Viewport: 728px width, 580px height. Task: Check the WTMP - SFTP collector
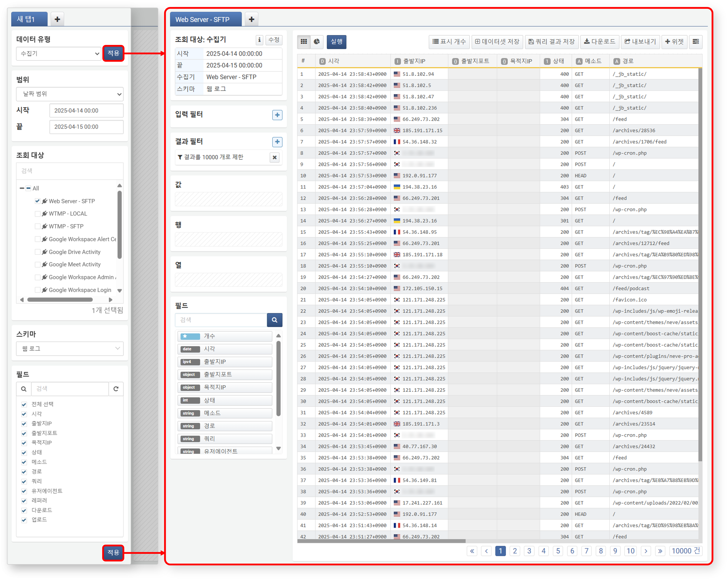pos(38,226)
